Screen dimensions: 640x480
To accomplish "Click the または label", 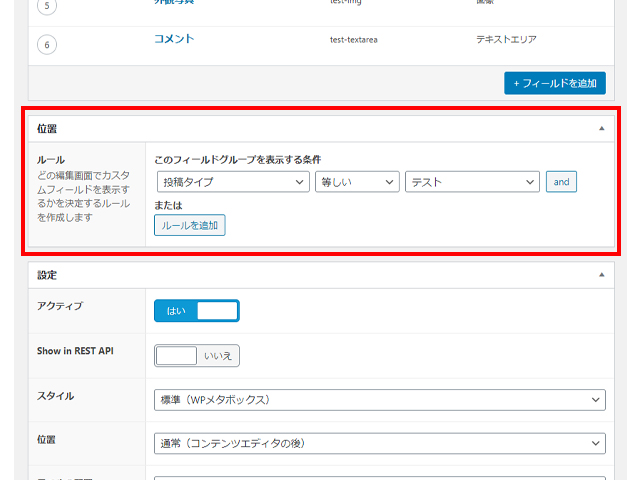I will click(168, 205).
